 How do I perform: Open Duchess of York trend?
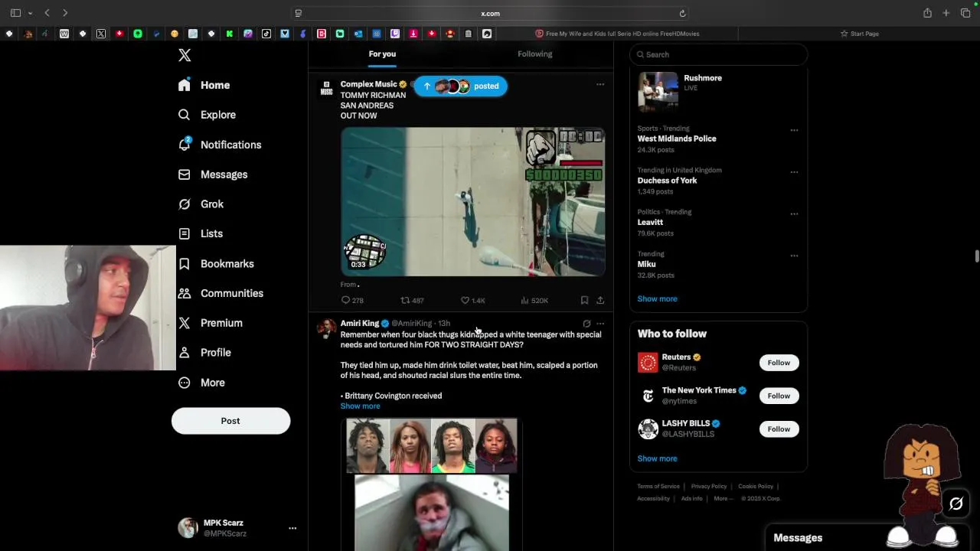(667, 181)
